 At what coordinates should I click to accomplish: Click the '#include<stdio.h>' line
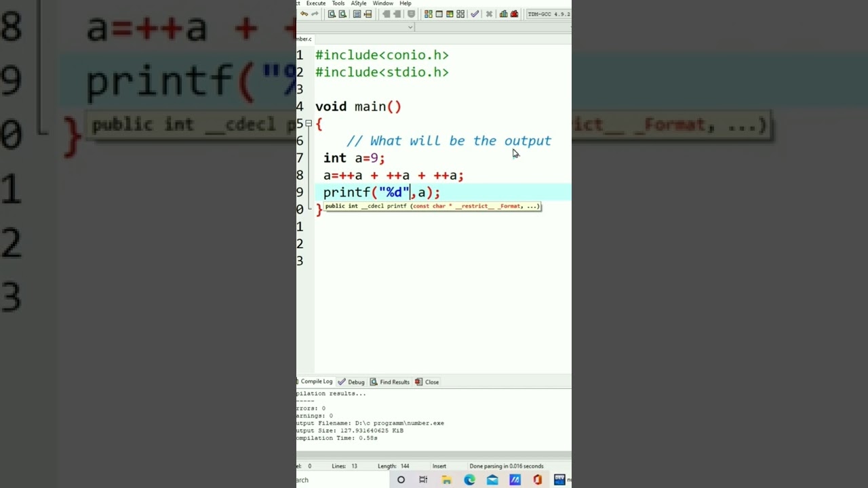pyautogui.click(x=382, y=73)
